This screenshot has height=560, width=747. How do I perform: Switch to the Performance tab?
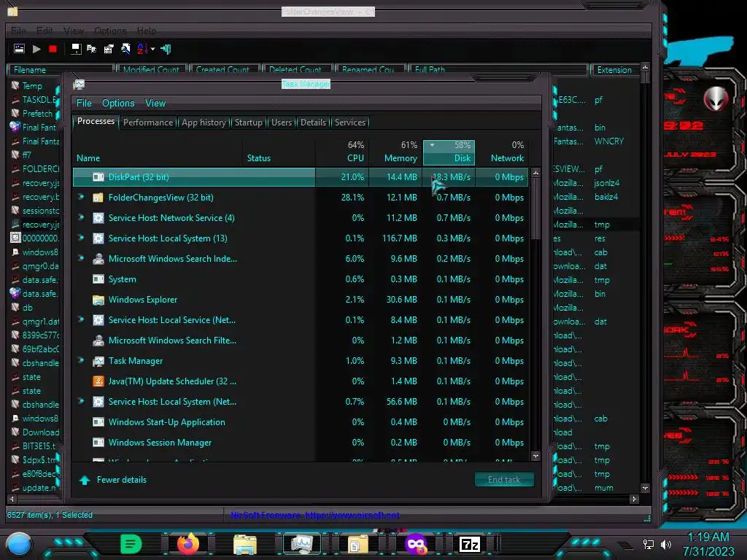click(x=148, y=122)
